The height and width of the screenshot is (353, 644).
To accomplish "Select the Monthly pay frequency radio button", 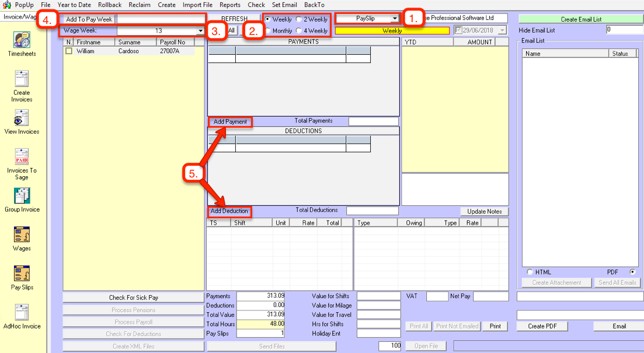I will [269, 30].
